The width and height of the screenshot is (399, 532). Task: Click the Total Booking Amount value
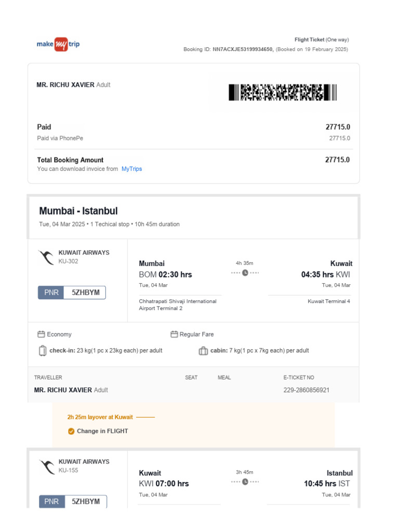coord(337,160)
